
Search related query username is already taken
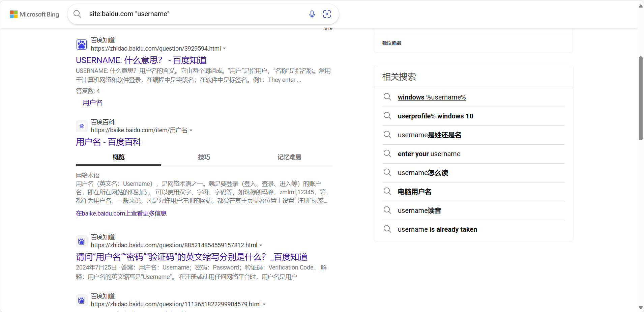437,229
